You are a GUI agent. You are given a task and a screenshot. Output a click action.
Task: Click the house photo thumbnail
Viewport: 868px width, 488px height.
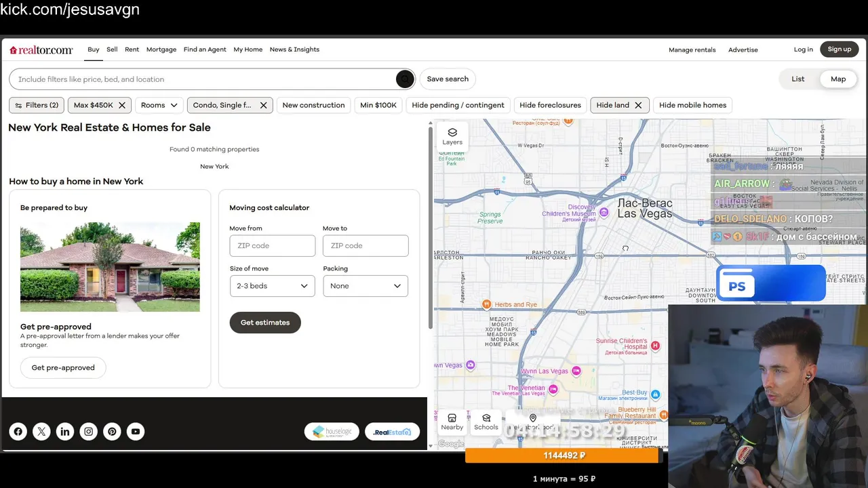pos(110,267)
